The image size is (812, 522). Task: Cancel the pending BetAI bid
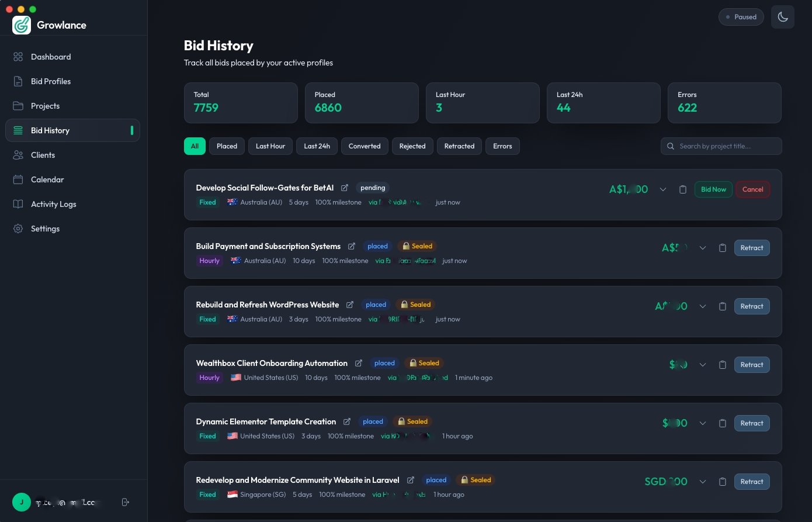pyautogui.click(x=752, y=189)
